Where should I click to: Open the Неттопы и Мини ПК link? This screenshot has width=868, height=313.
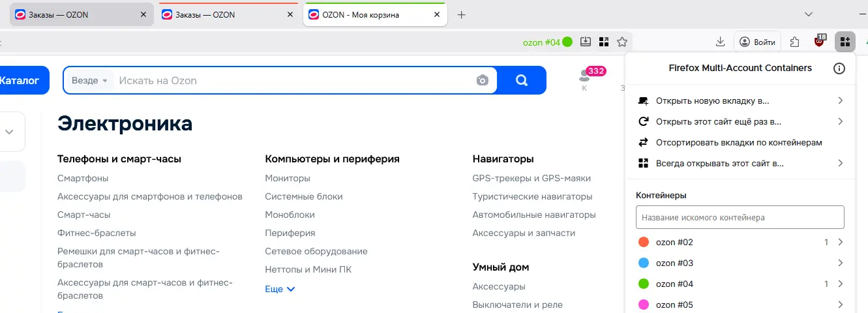pyautogui.click(x=308, y=269)
